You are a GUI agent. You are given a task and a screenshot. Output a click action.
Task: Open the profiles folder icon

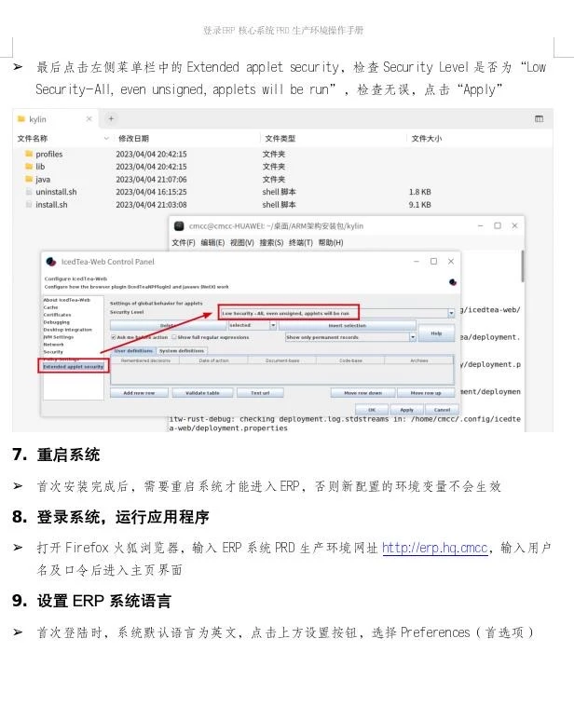[29, 154]
